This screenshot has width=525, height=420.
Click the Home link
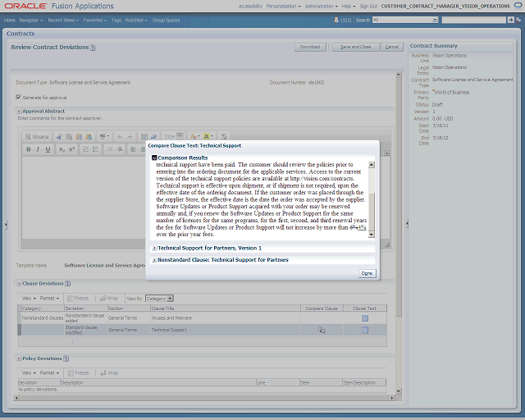(x=10, y=20)
